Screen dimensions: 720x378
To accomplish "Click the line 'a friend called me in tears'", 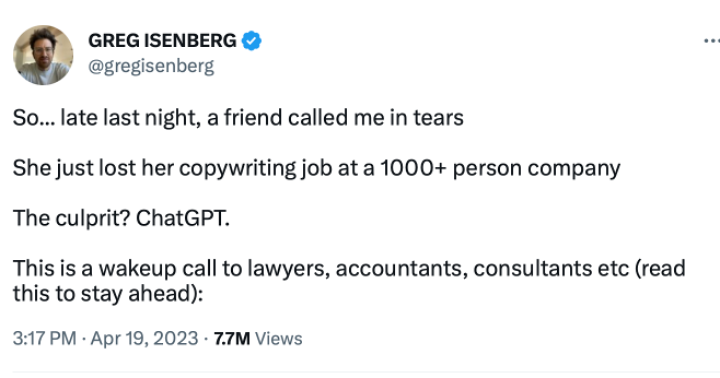I will 335,118.
